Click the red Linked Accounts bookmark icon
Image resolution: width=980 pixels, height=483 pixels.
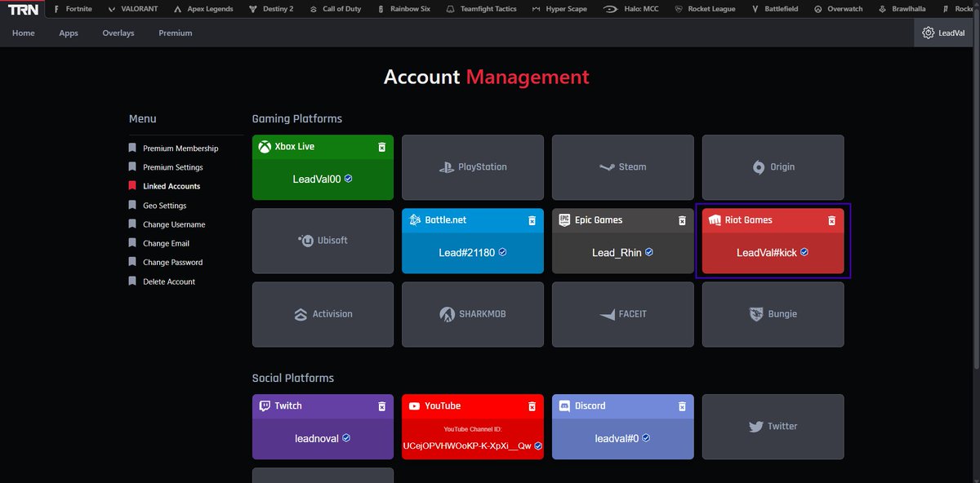(132, 186)
